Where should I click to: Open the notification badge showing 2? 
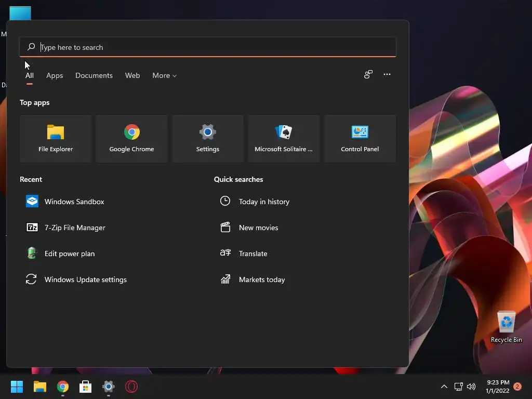(517, 387)
